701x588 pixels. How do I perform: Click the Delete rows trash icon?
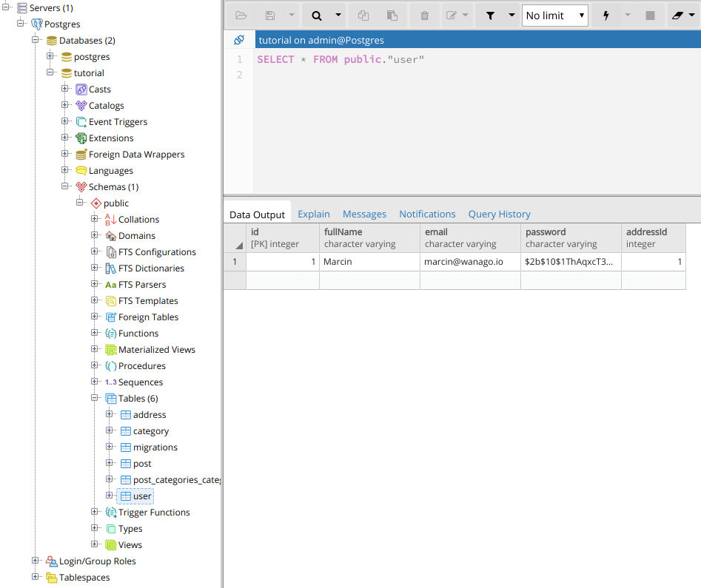(426, 15)
